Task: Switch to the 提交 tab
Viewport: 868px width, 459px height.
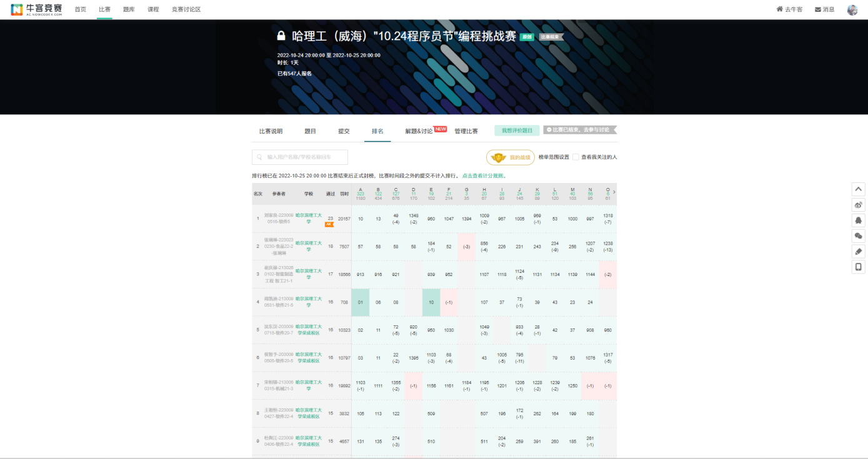Action: (x=344, y=131)
